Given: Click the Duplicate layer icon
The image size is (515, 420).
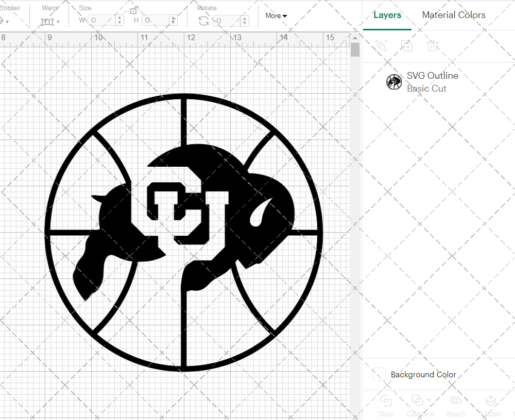Looking at the screenshot, I should click(x=407, y=46).
